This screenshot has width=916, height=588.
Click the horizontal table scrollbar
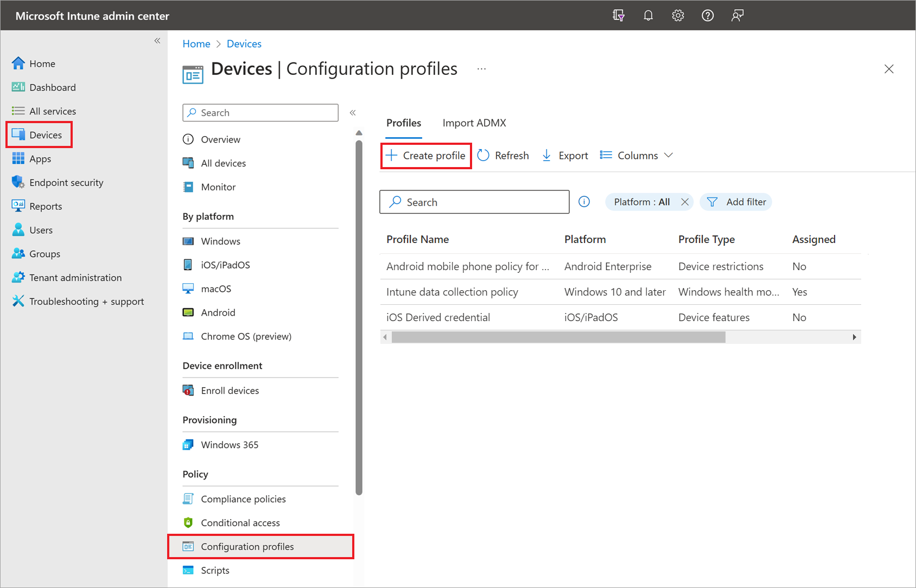pyautogui.click(x=558, y=337)
